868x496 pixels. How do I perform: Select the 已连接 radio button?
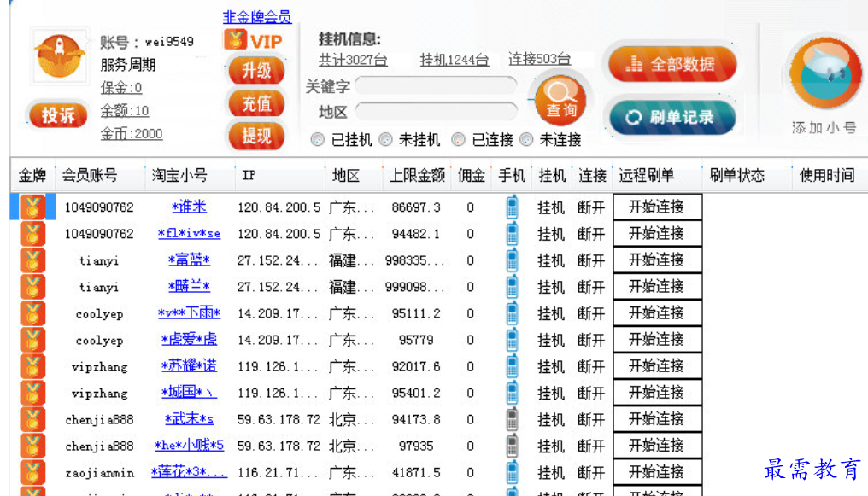pyautogui.click(x=459, y=139)
